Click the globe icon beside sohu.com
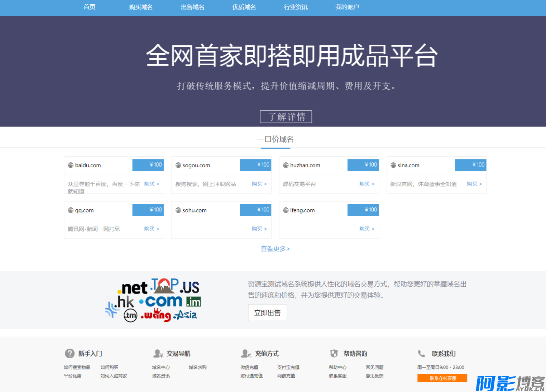Viewport: 546px width, 392px height. coord(178,210)
